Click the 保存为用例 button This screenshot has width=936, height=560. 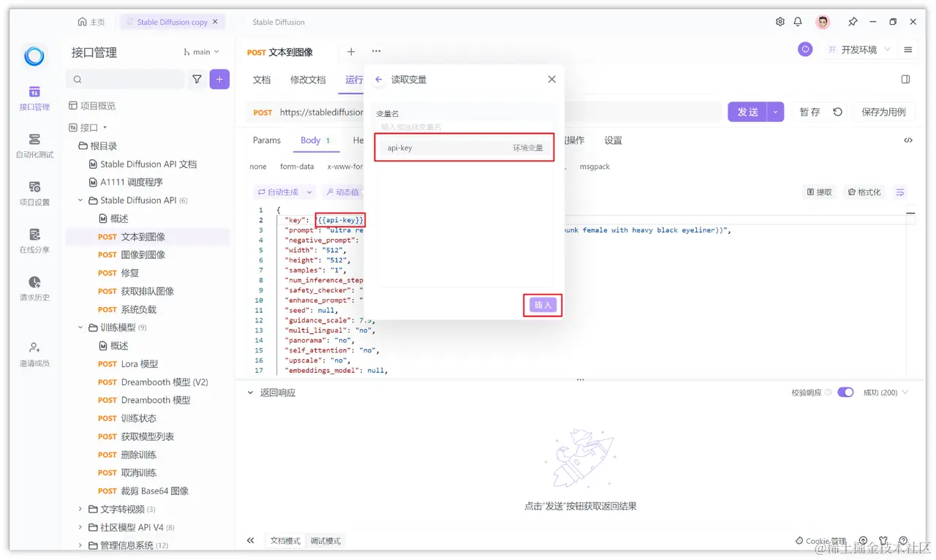(883, 112)
